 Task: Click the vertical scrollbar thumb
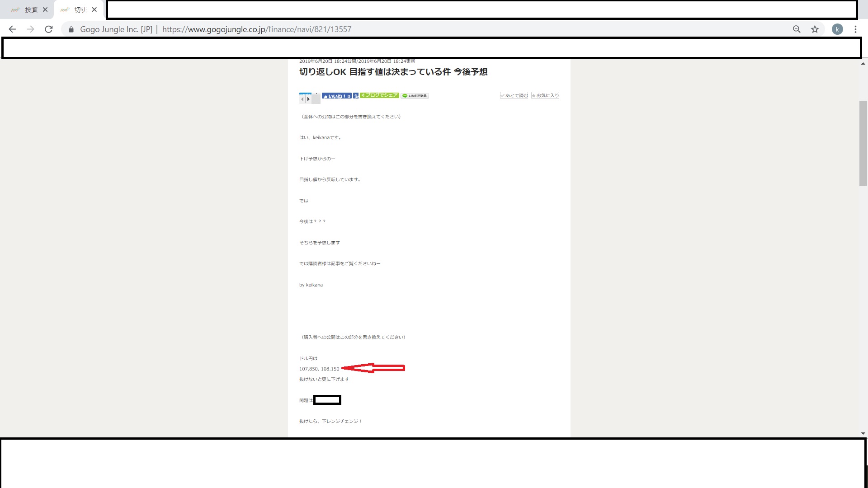pyautogui.click(x=863, y=143)
